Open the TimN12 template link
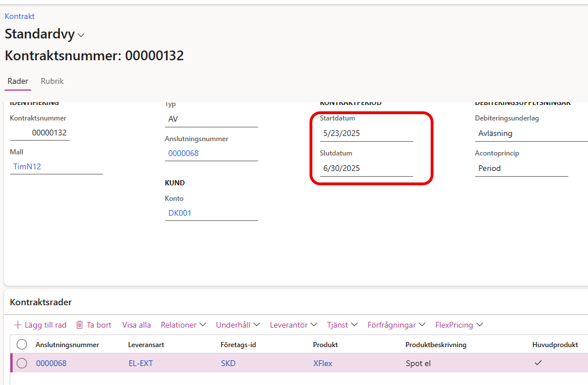Image resolution: width=588 pixels, height=385 pixels. click(27, 166)
